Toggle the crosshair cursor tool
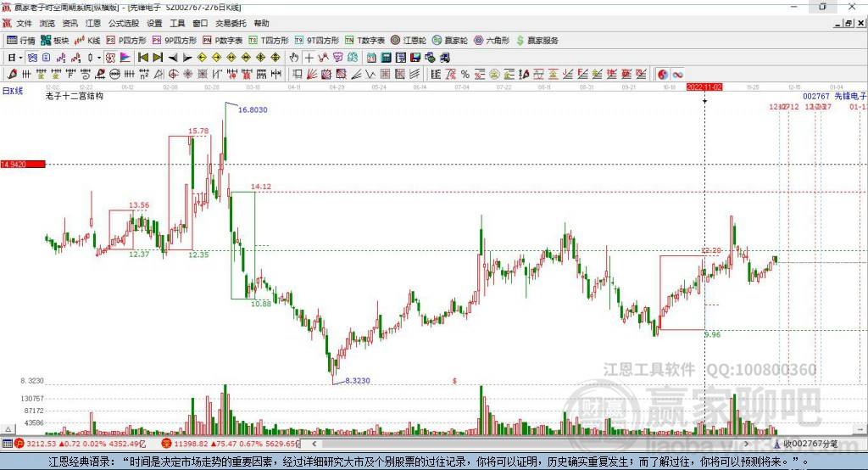868x470 pixels. pyautogui.click(x=309, y=57)
